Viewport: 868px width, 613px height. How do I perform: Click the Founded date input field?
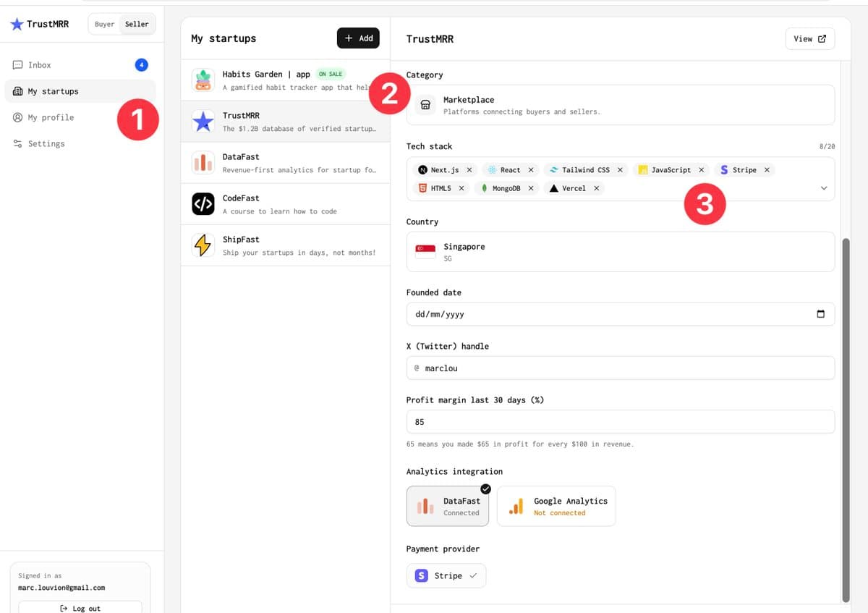621,314
